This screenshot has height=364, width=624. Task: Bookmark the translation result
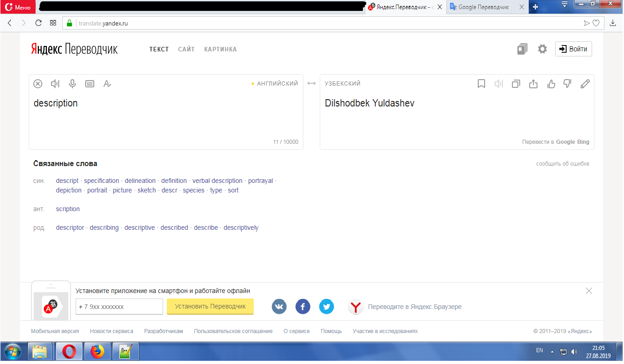coord(481,84)
